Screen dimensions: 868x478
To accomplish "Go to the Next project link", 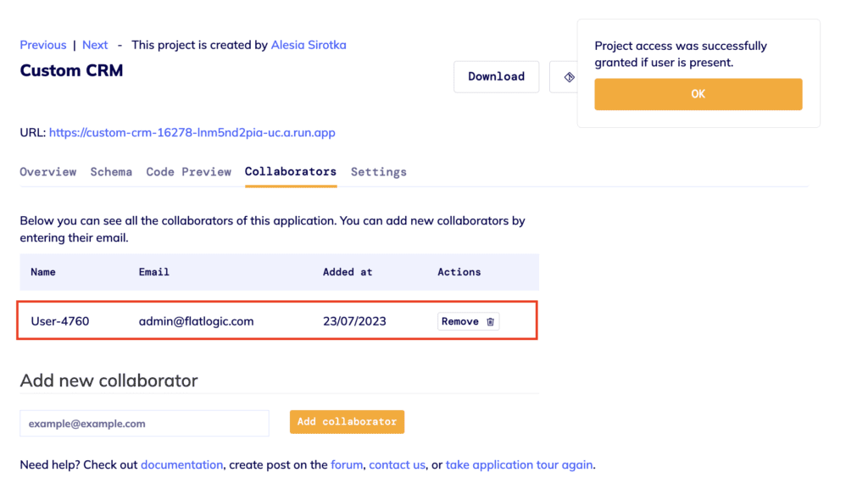I will click(95, 45).
